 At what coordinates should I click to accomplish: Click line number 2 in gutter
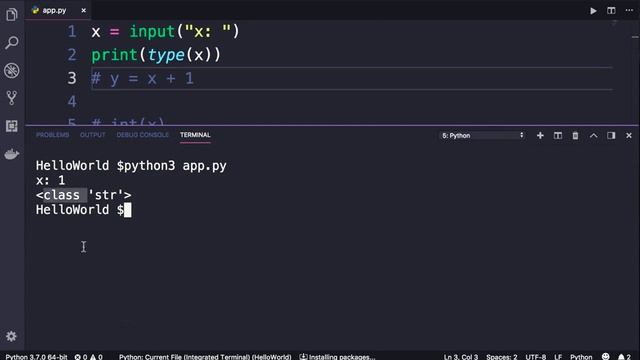click(x=72, y=55)
